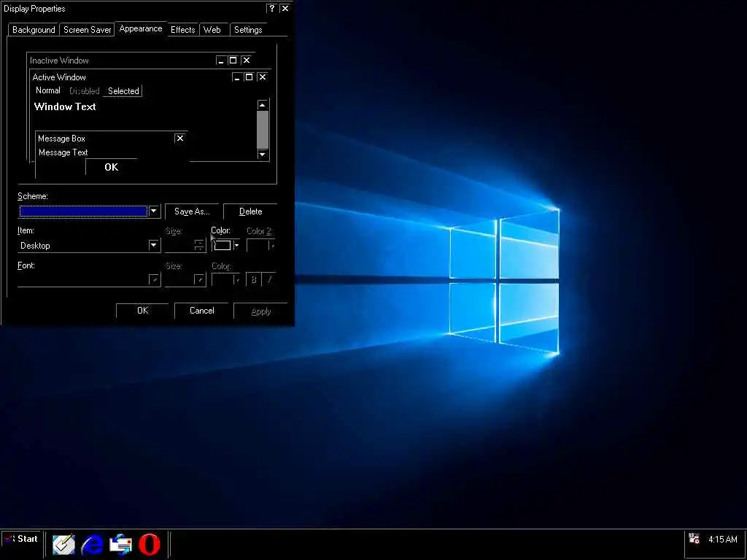
Task: Open the Color picker for Desktop item
Action: (226, 245)
